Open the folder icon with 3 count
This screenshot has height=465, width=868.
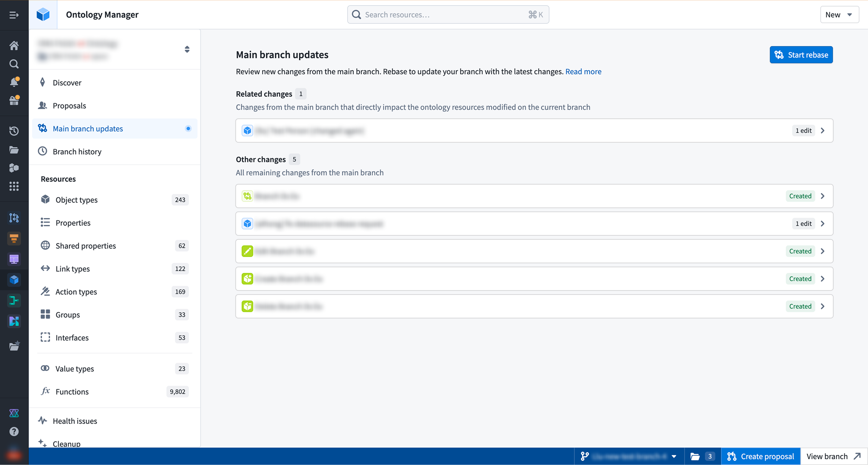pos(702,456)
